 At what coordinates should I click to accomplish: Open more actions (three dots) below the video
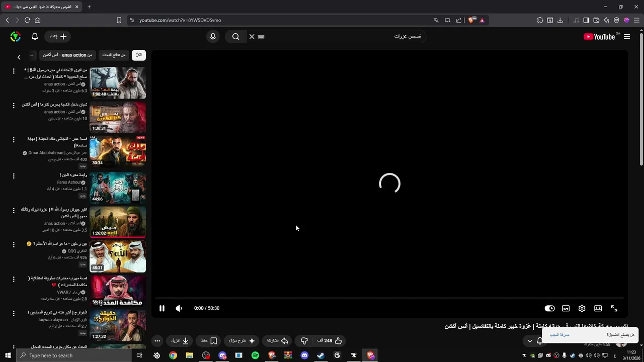157,340
